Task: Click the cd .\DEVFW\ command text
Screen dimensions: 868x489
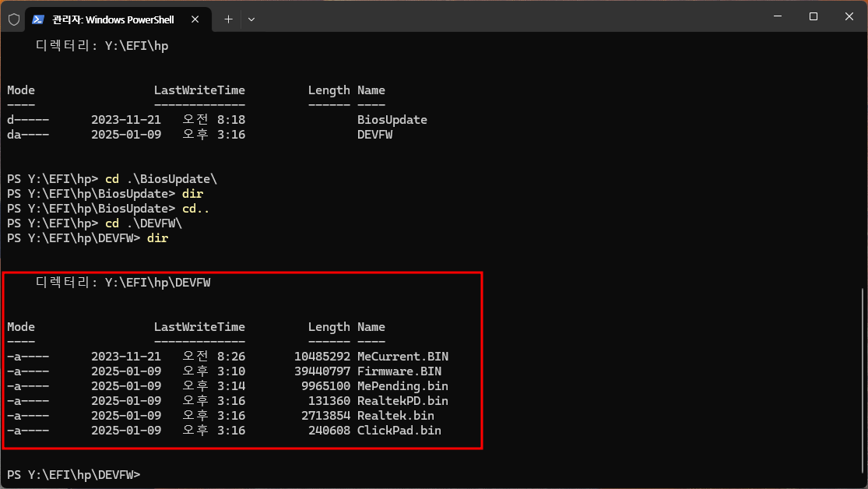Action: [143, 223]
